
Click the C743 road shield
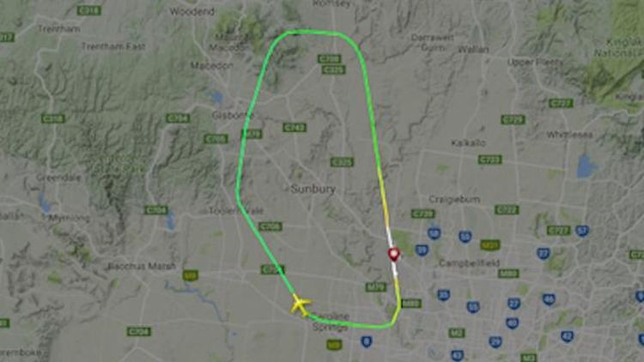point(295,128)
